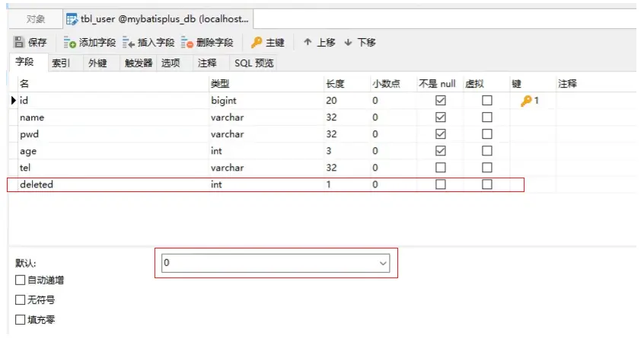The width and height of the screenshot is (644, 343).
Task: Click the int type cell for age
Action: point(266,151)
